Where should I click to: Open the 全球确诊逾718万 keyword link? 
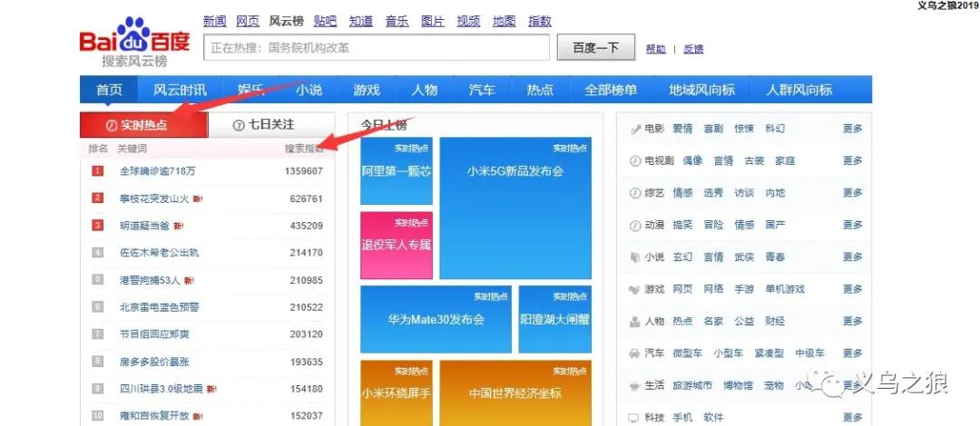tap(157, 170)
